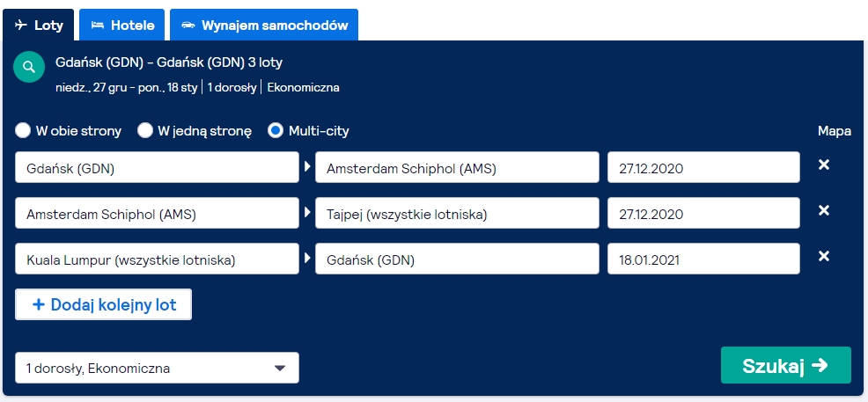868x402 pixels.
Task: Edit the Tajpej (wszystkie lotniska) destination field
Action: coord(457,213)
